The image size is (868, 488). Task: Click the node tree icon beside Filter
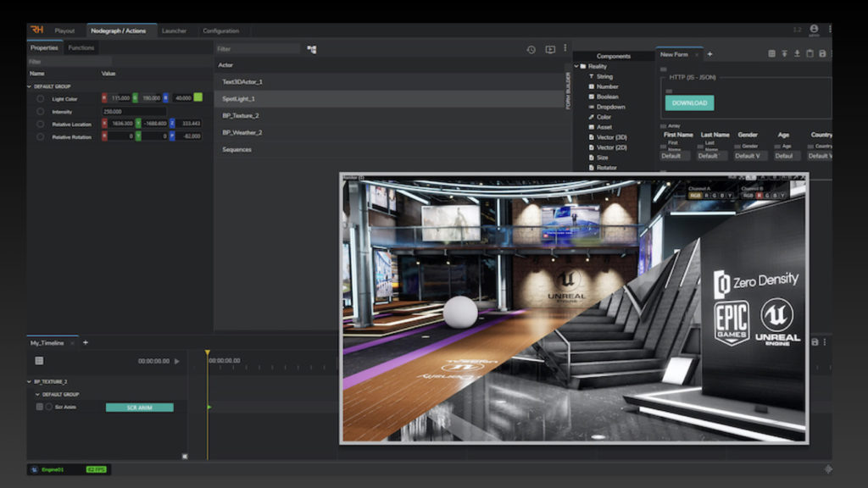point(312,49)
